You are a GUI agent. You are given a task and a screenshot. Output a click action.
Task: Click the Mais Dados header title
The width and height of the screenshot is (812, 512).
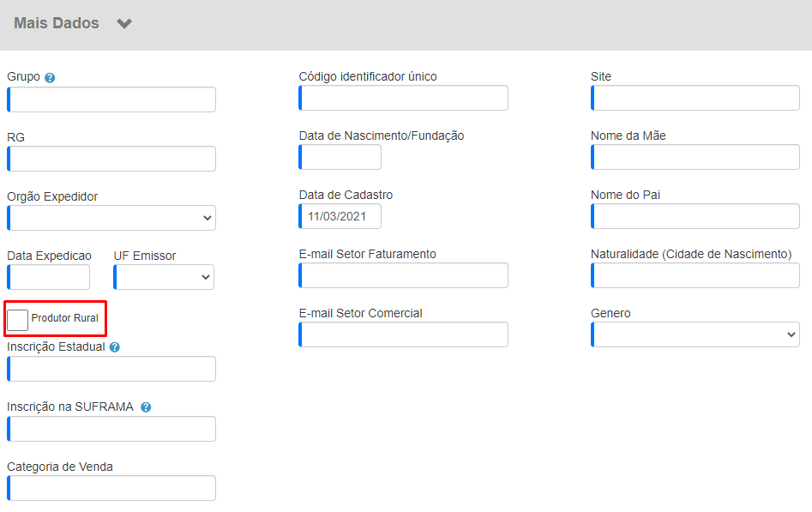[x=57, y=23]
